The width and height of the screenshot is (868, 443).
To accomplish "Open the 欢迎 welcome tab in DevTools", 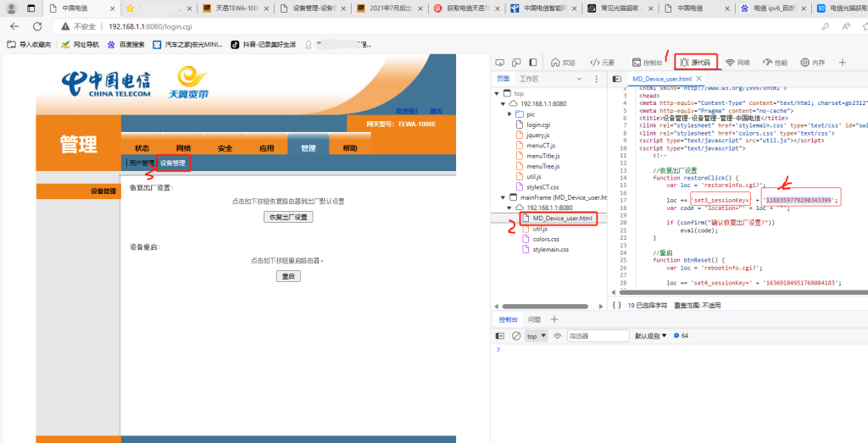I will pos(563,63).
